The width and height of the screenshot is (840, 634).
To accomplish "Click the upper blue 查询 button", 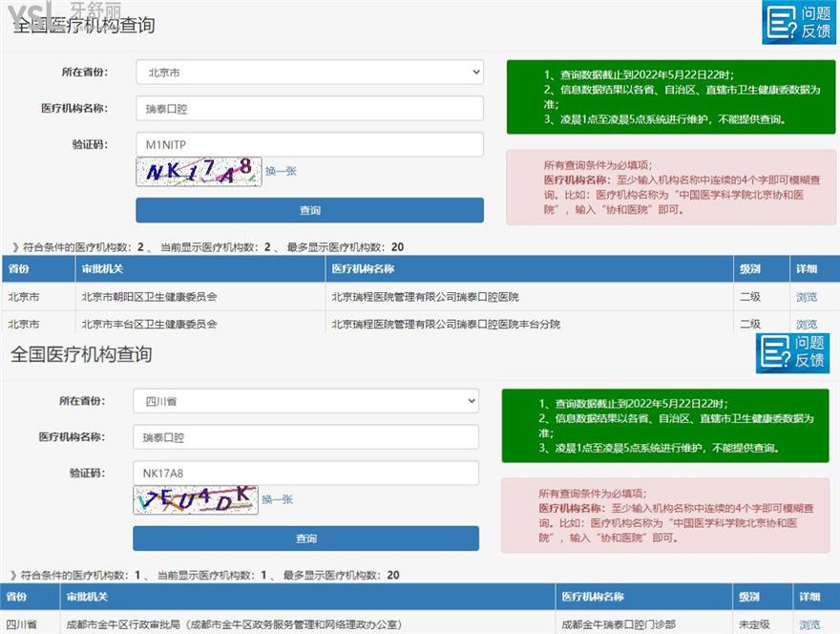I will point(309,210).
